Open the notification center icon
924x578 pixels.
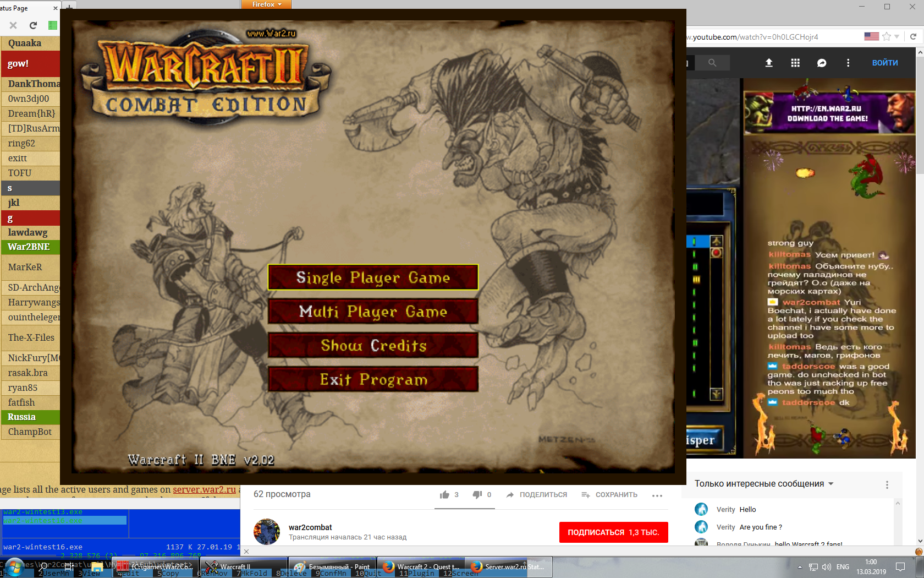[900, 566]
